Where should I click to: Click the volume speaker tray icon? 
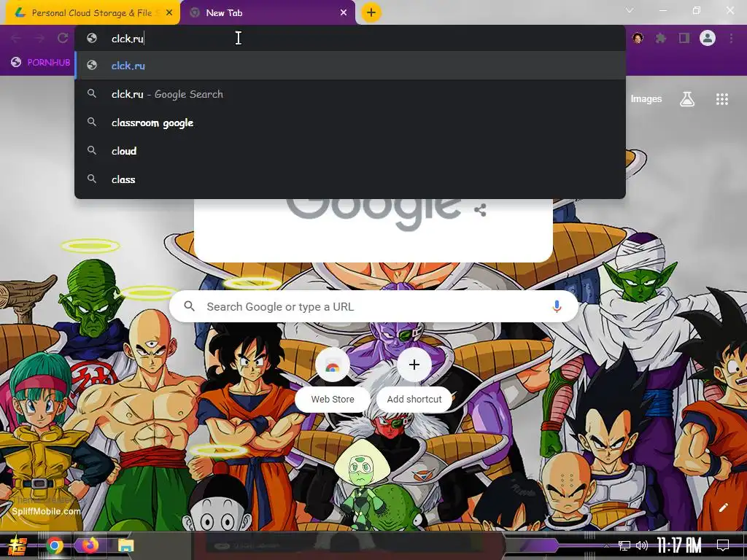[x=642, y=545]
